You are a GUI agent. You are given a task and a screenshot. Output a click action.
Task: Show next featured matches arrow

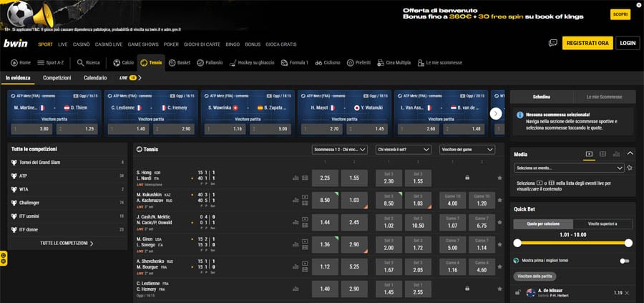click(x=496, y=113)
